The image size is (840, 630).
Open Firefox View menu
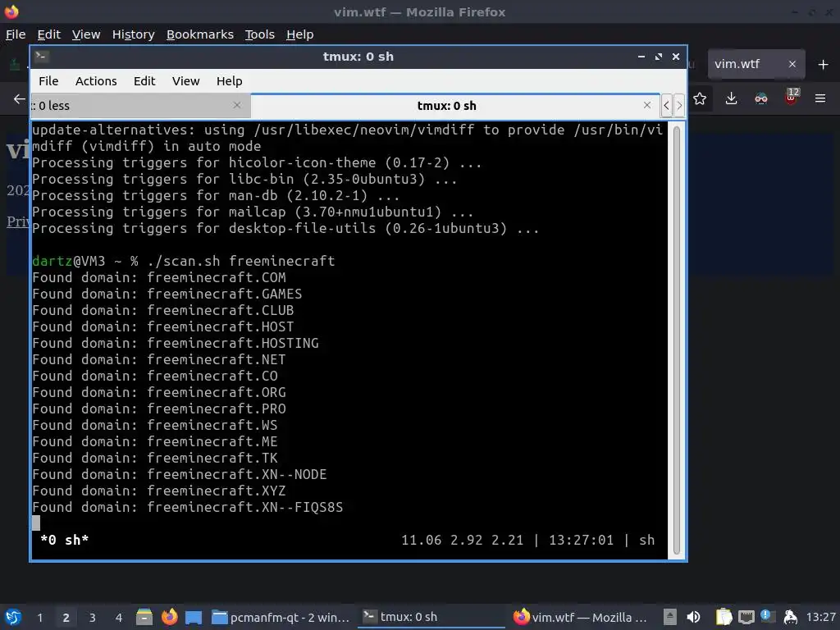[x=86, y=34]
